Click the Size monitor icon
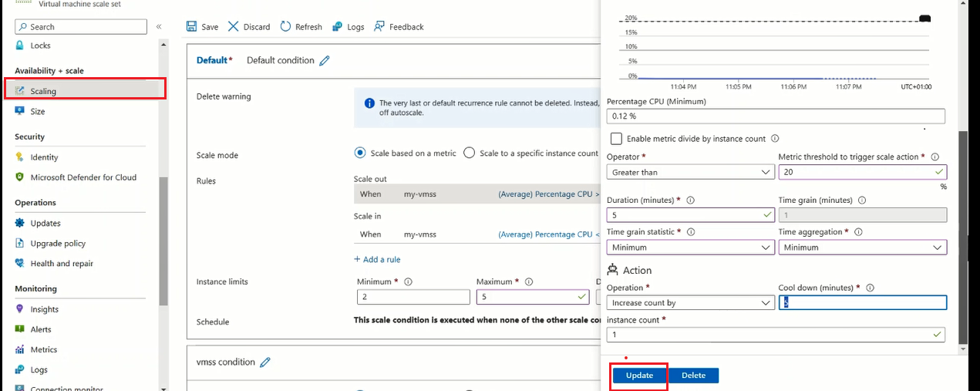The image size is (980, 391). click(x=20, y=111)
